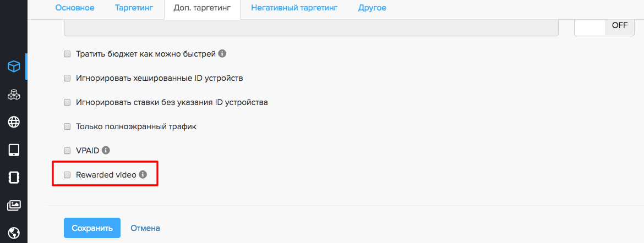The image size is (644, 243).
Task: Click the wireframe globe sidebar icon
Action: [14, 122]
